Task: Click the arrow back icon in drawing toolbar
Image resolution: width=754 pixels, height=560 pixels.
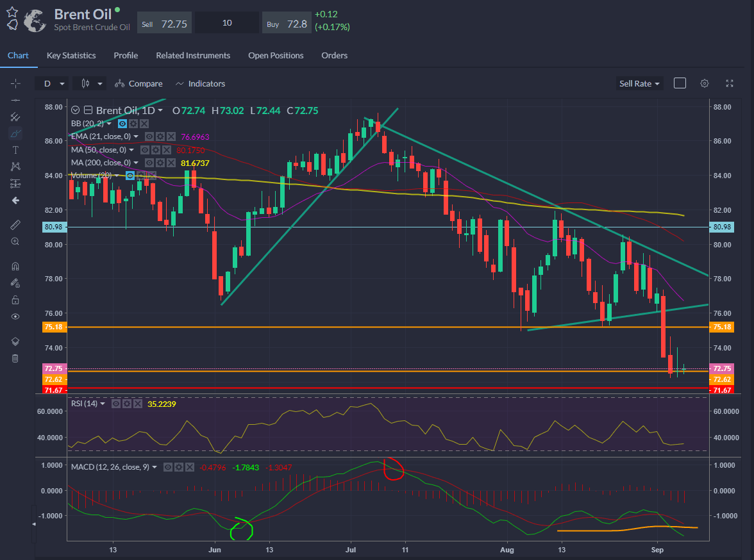Action: pyautogui.click(x=15, y=201)
